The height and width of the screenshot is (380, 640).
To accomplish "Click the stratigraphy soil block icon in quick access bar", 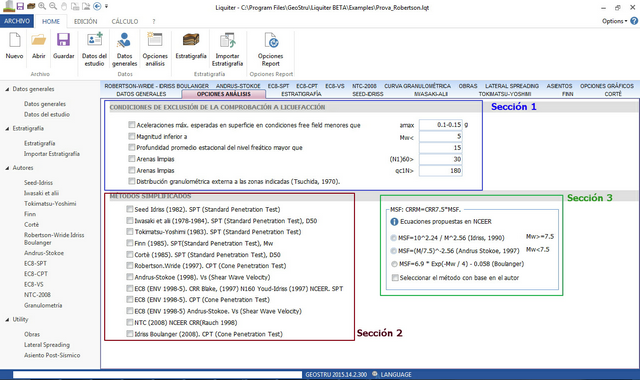I will pos(31,6).
